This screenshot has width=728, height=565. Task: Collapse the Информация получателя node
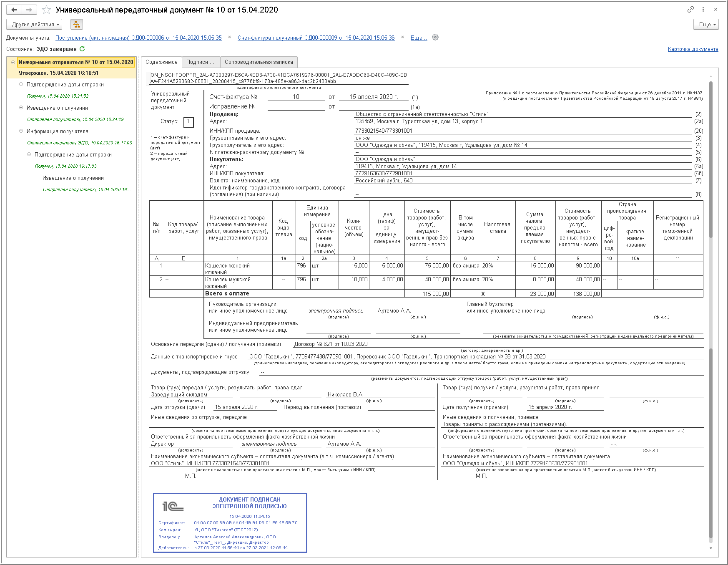coord(21,131)
